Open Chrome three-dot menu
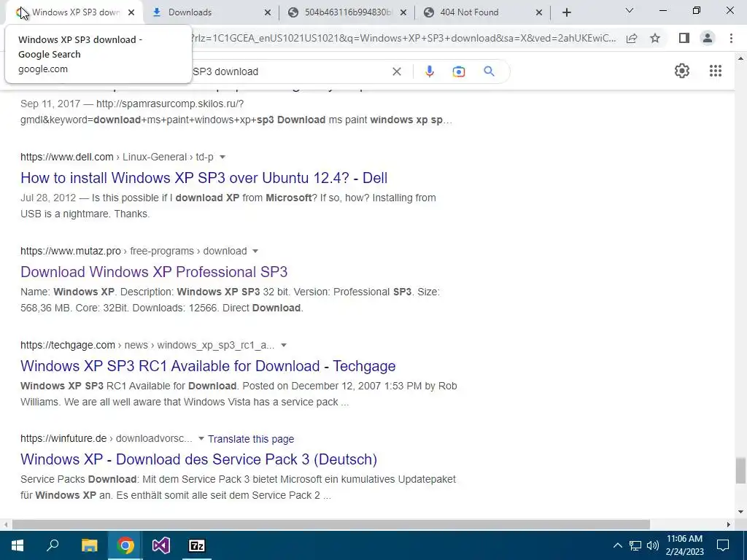The width and height of the screenshot is (747, 560). click(x=731, y=38)
